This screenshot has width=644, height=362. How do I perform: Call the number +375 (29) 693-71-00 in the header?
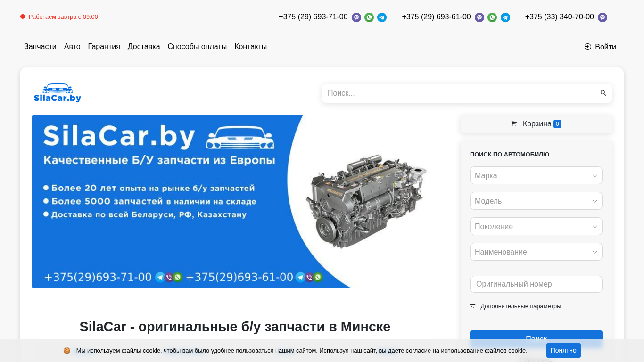(x=313, y=17)
